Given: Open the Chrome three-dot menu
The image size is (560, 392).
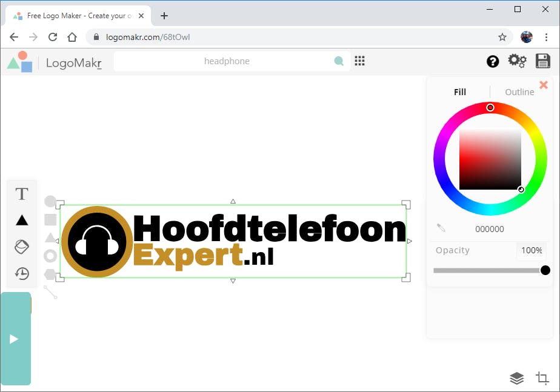Looking at the screenshot, I should point(546,37).
